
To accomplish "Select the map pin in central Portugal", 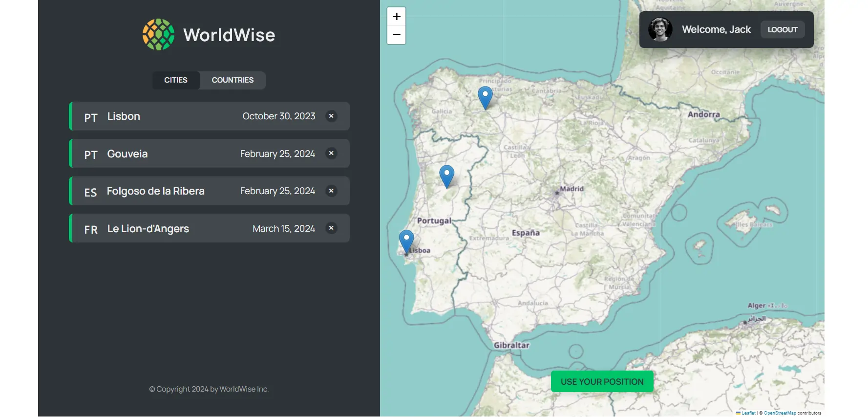I will click(446, 176).
